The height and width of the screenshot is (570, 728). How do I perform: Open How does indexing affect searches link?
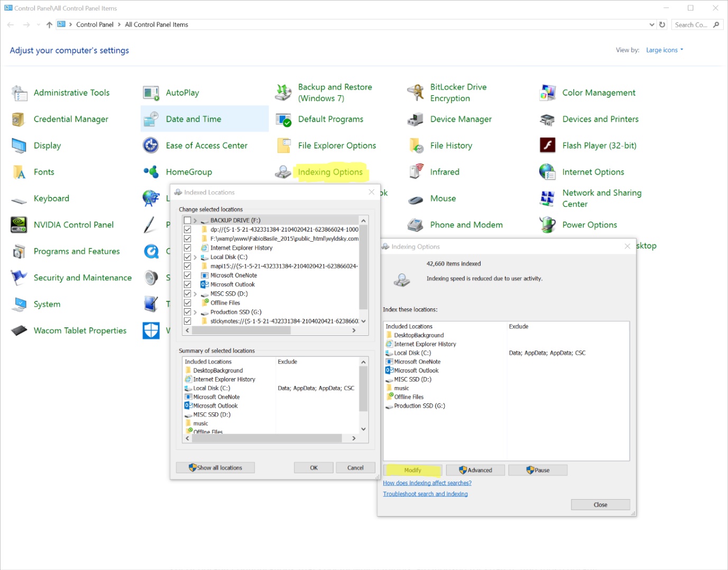tap(427, 483)
